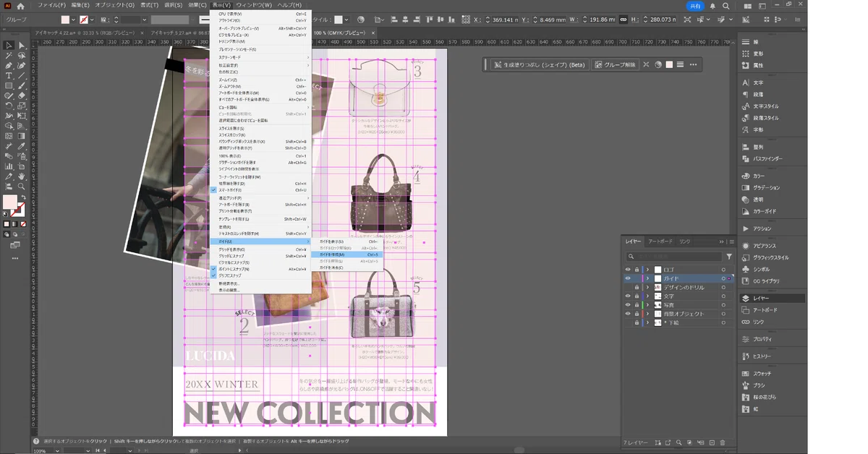Unlock the デザインのドリル layer

tap(637, 288)
